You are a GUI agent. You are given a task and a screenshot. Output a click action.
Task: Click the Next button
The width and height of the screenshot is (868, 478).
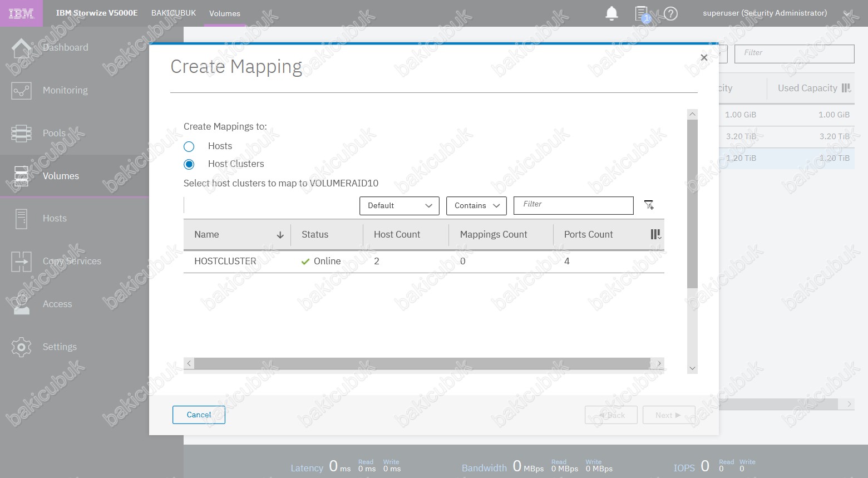669,415
